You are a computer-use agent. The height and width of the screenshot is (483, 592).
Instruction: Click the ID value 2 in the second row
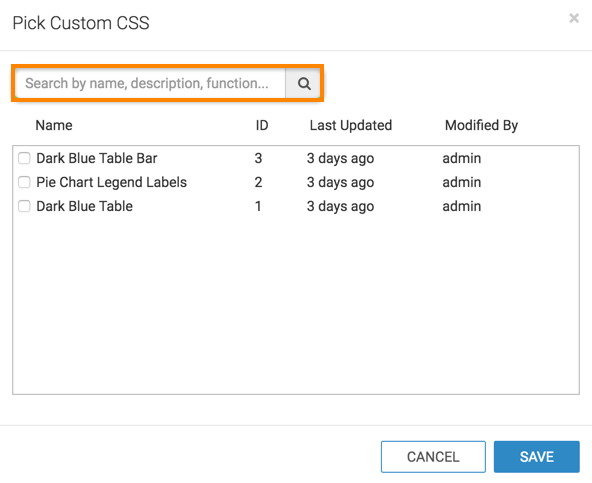click(x=258, y=182)
